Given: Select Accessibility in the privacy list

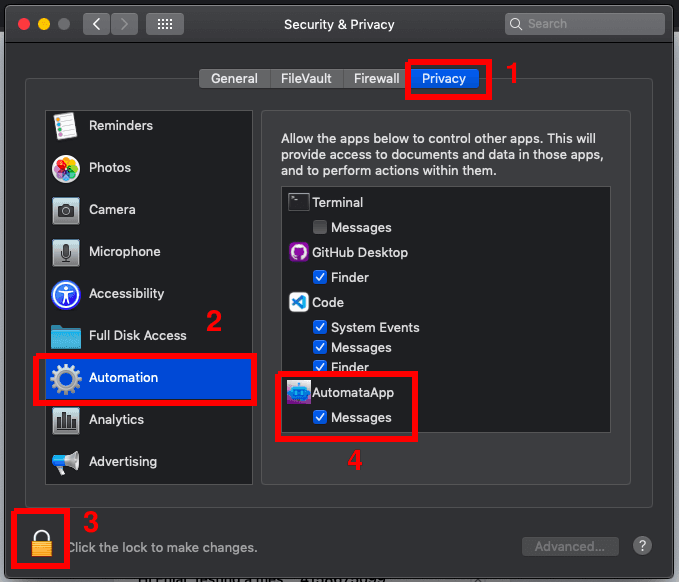Looking at the screenshot, I should 149,294.
